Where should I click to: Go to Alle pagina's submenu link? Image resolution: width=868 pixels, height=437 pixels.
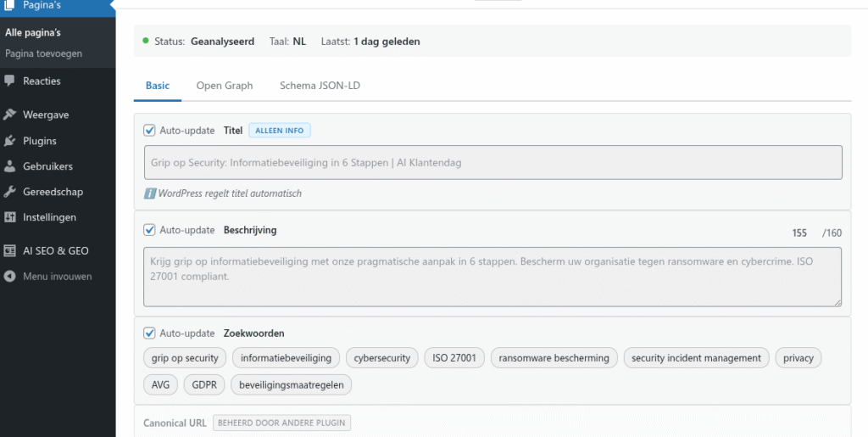point(33,33)
